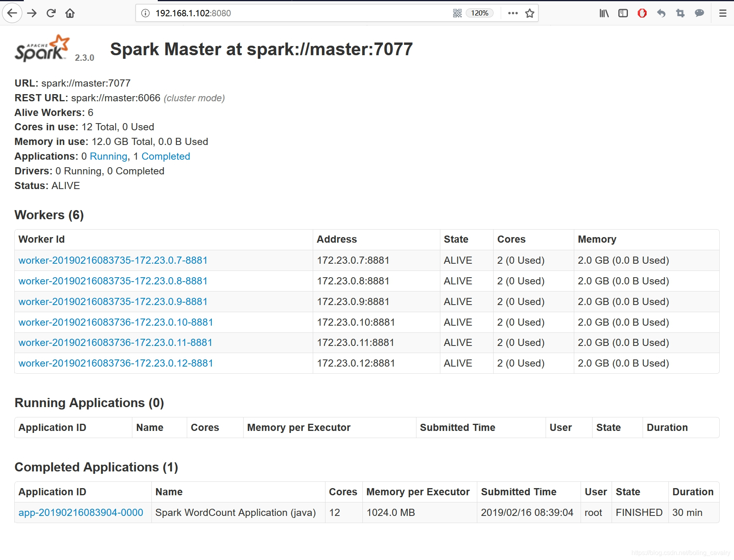Reload the Spark Master page

[x=51, y=13]
